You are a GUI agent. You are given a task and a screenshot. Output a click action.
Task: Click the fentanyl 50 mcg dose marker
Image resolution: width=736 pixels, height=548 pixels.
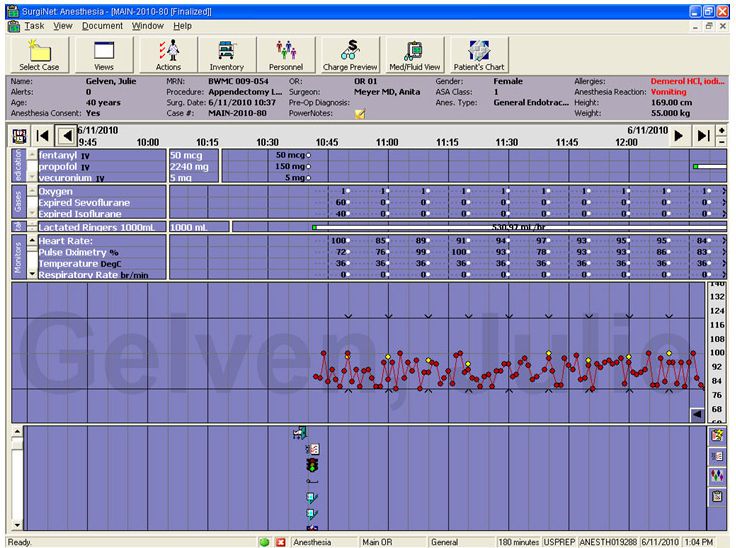[x=308, y=155]
